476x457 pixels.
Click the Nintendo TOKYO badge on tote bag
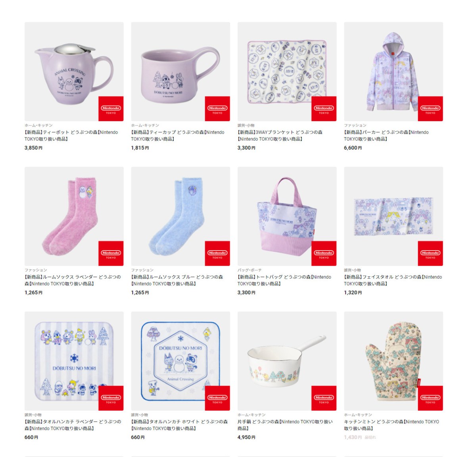324,253
